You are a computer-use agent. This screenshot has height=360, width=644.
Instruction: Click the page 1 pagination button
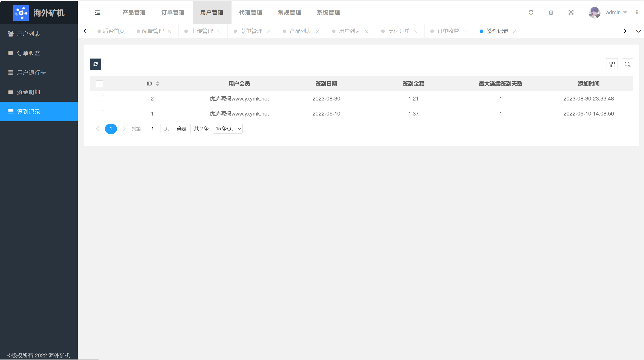pos(111,129)
